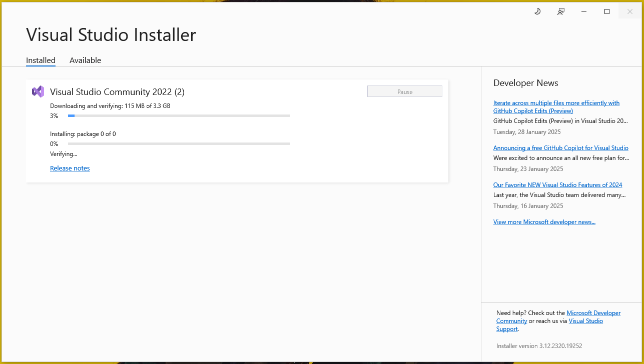Close the Visual Studio Installer window
The height and width of the screenshot is (364, 644).
point(630,11)
